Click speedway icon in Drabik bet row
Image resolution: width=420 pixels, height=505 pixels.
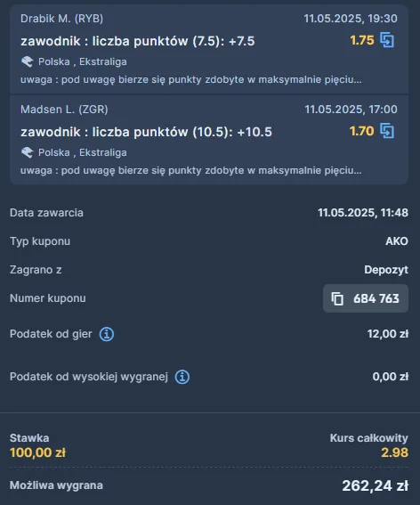[28, 61]
